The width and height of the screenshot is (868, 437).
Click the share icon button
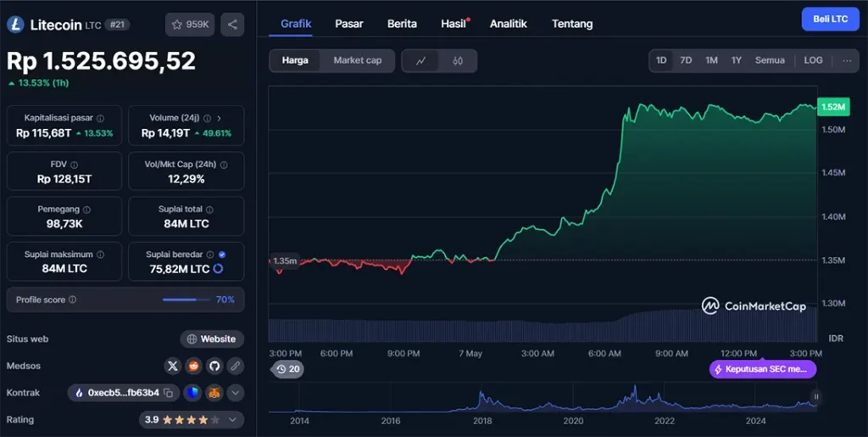pos(232,25)
